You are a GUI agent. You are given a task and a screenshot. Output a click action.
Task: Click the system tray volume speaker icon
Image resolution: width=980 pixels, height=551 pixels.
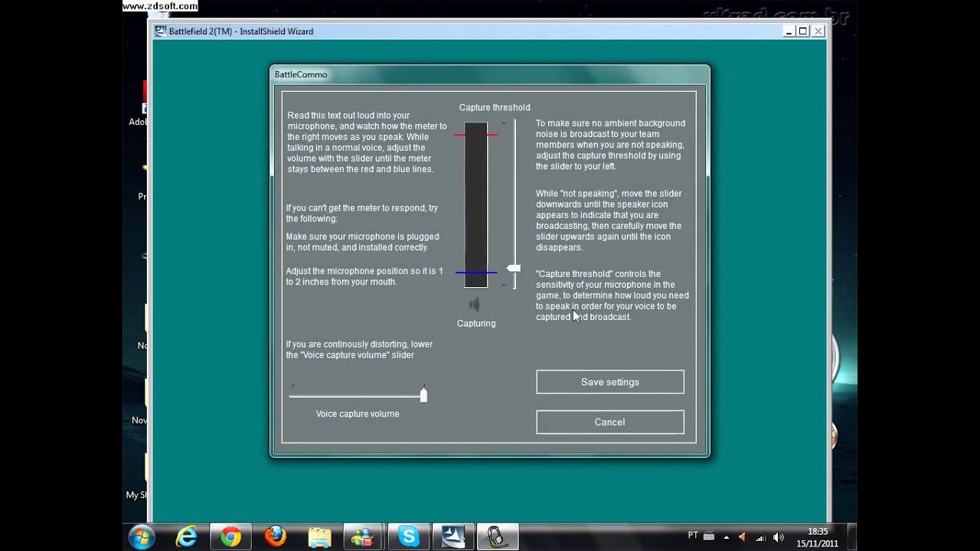coord(779,537)
